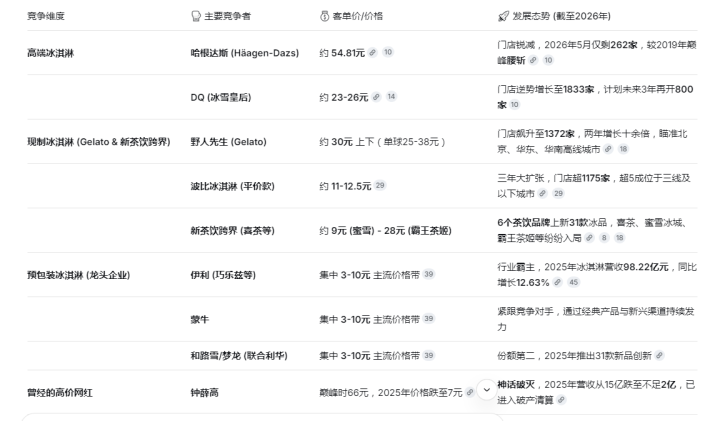Open citation badge 39 in 蒙牛 row
This screenshot has width=720, height=421.
[428, 319]
